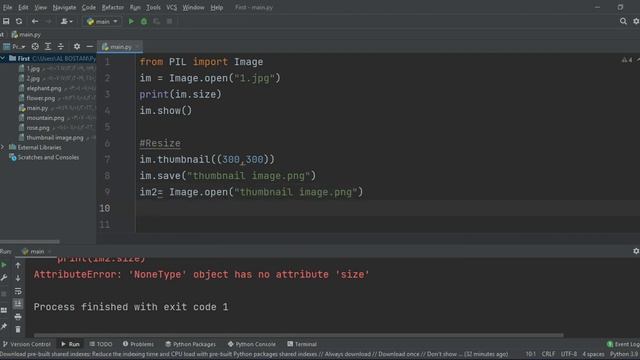The height and width of the screenshot is (360, 640).
Task: Open the Navigate menu
Action: tap(64, 7)
